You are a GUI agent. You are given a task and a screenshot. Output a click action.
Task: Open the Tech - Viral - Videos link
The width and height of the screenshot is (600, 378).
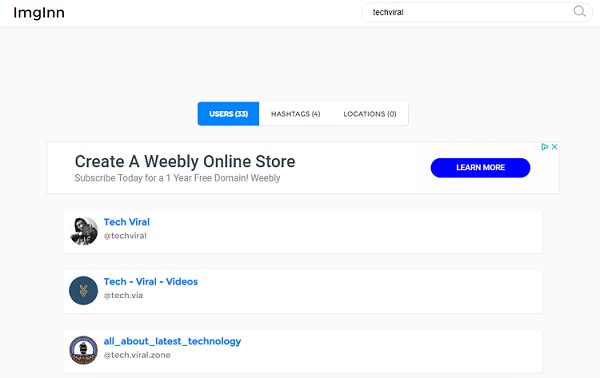click(151, 282)
